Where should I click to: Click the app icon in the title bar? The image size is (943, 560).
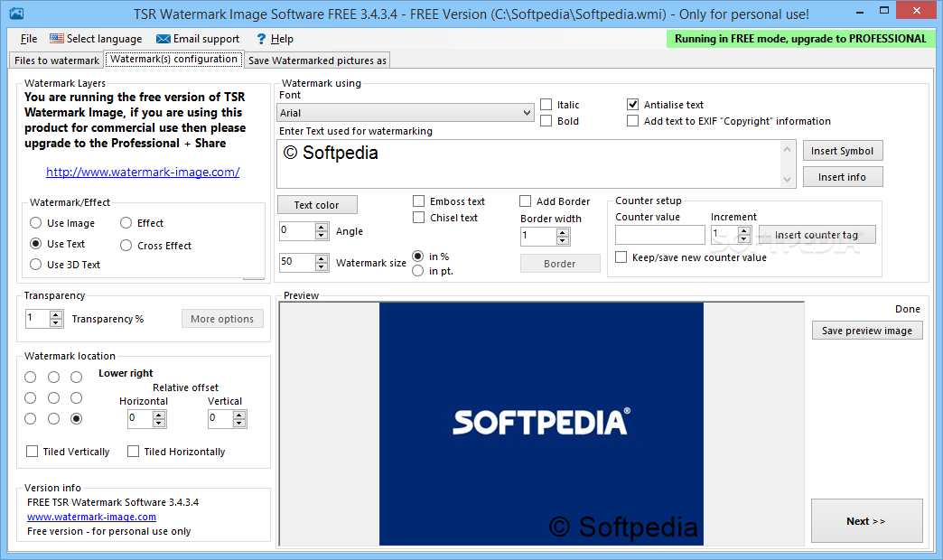coord(17,13)
